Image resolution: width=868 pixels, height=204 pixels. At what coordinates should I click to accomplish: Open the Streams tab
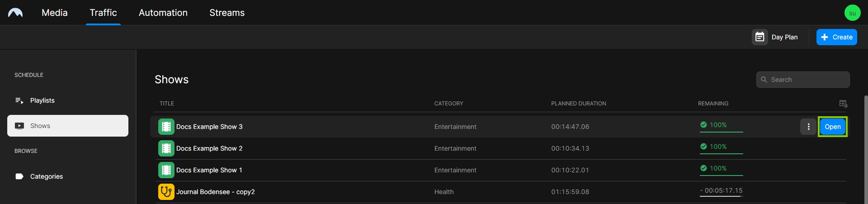(x=227, y=13)
